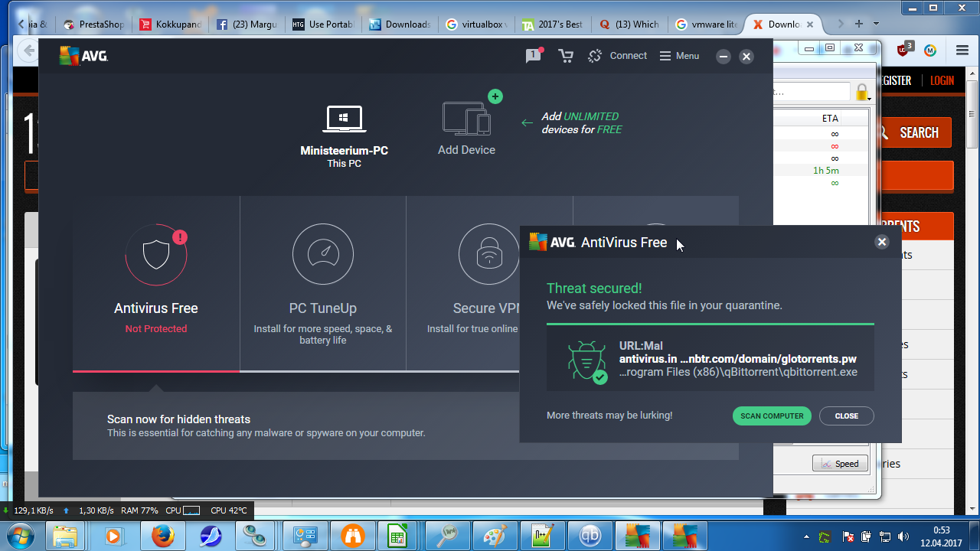Switch to the Downloads browser tab
This screenshot has height=551, width=980.
400,24
